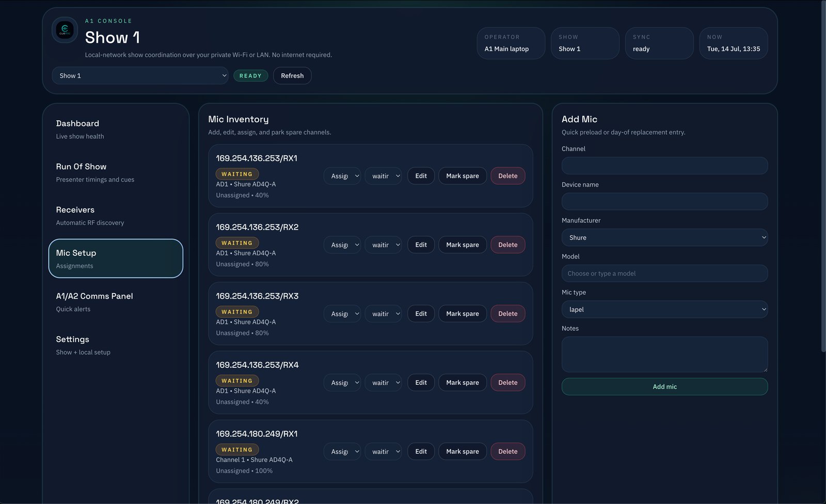Mark 169.254.180.249/RX1 as spare
This screenshot has width=826, height=504.
463,451
